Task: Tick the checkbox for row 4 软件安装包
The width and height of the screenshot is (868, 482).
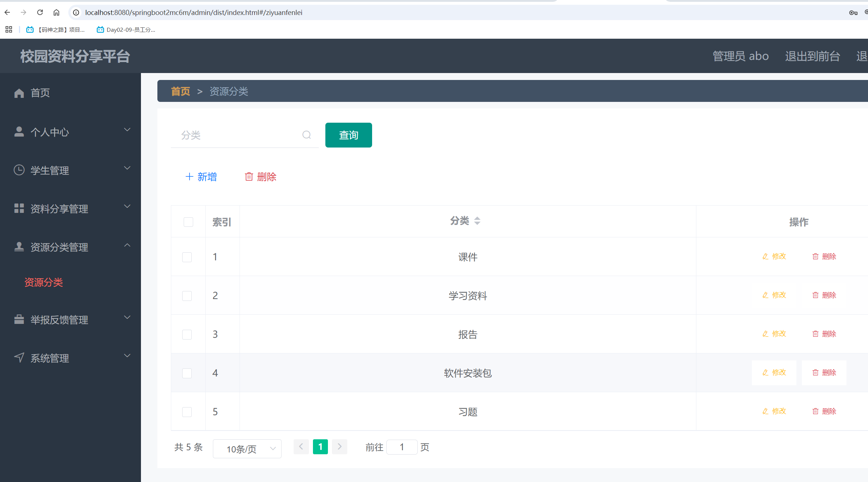Action: coord(187,373)
